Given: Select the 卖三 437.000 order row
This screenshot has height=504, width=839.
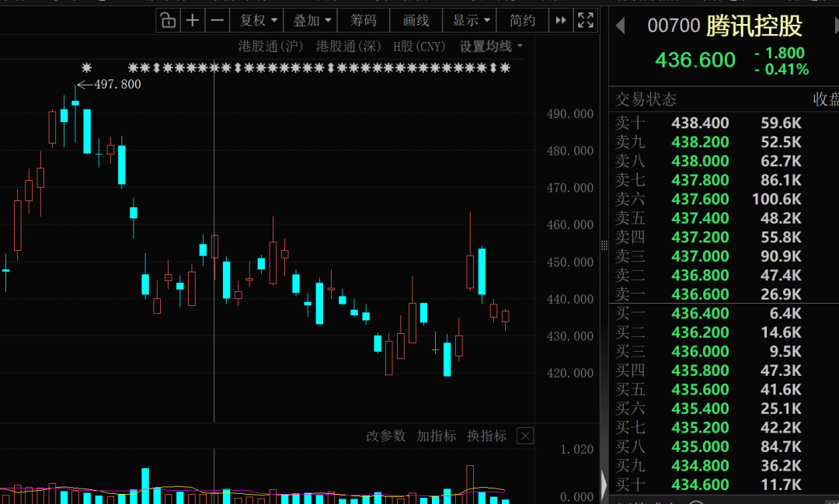Looking at the screenshot, I should [723, 256].
